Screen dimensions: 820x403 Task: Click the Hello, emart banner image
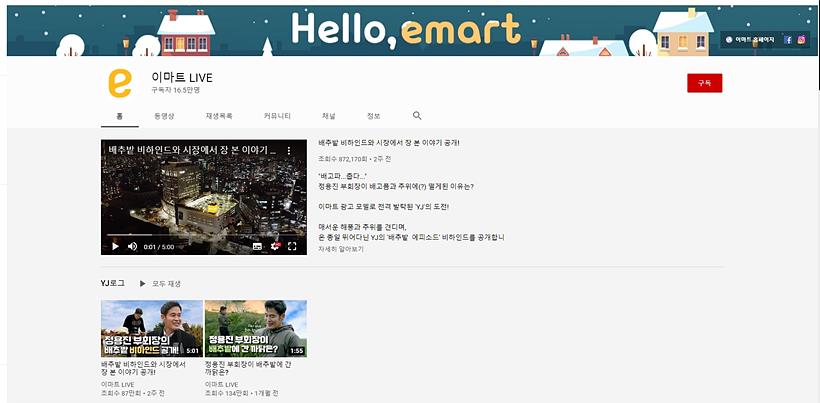tap(412, 30)
